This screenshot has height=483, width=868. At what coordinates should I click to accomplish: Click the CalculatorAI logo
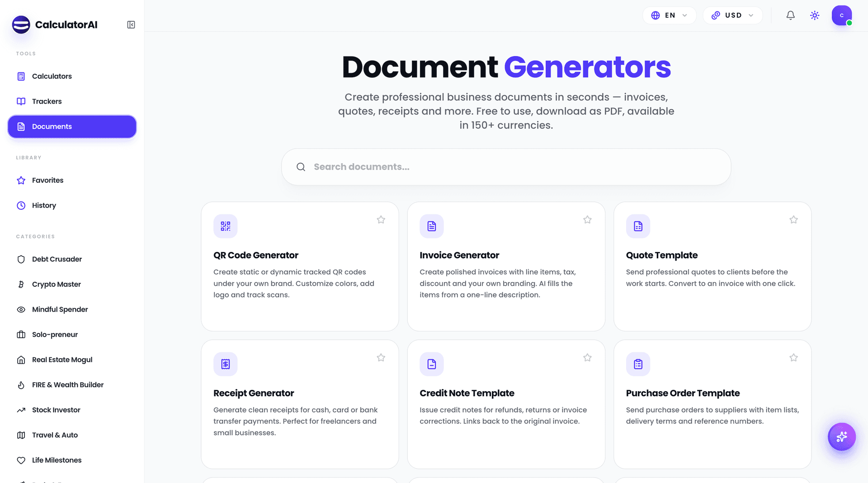tap(55, 25)
